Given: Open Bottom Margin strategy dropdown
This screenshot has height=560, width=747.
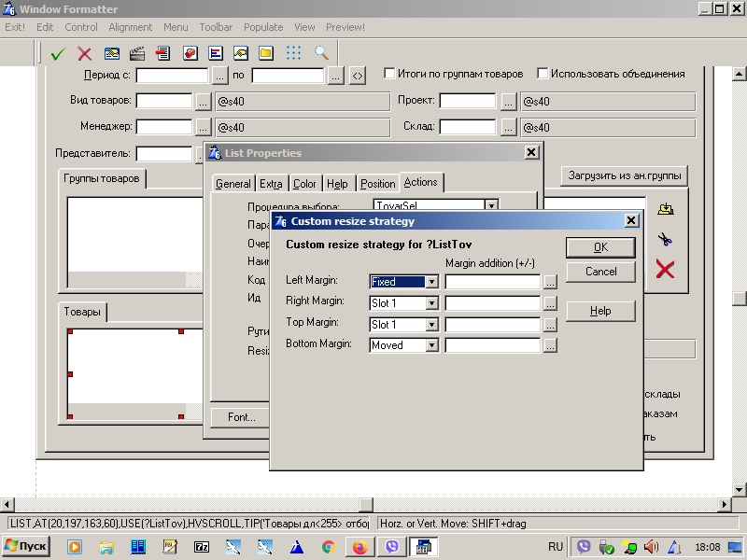Looking at the screenshot, I should coord(431,345).
